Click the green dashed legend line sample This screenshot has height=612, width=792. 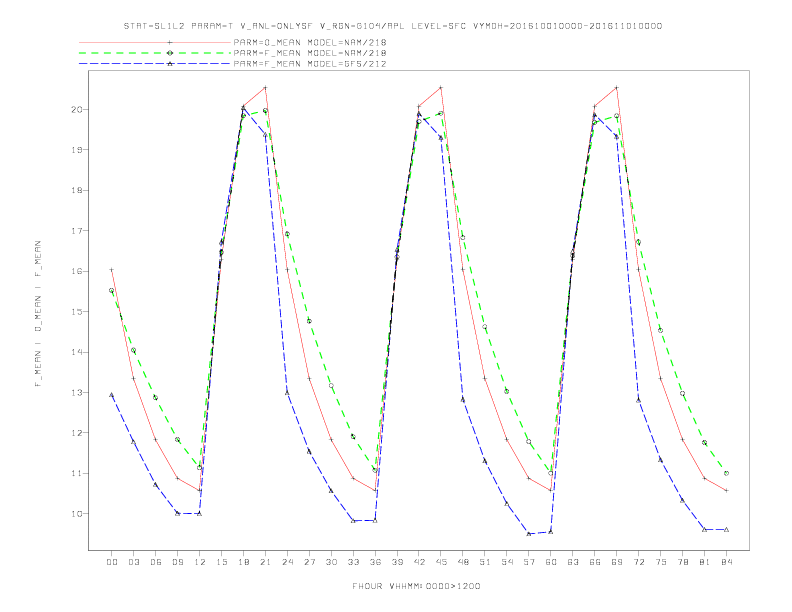click(155, 53)
